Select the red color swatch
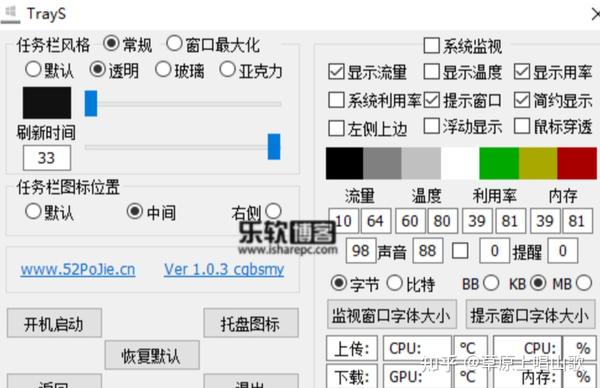600x388 pixels. click(577, 163)
